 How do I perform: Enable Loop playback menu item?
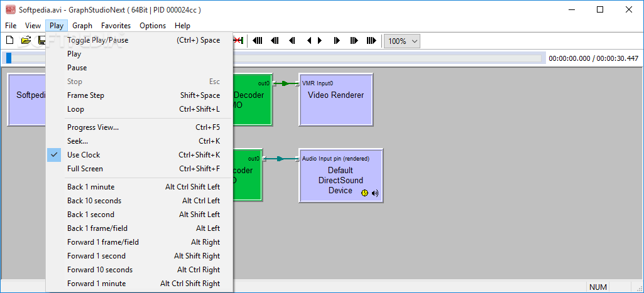139,109
